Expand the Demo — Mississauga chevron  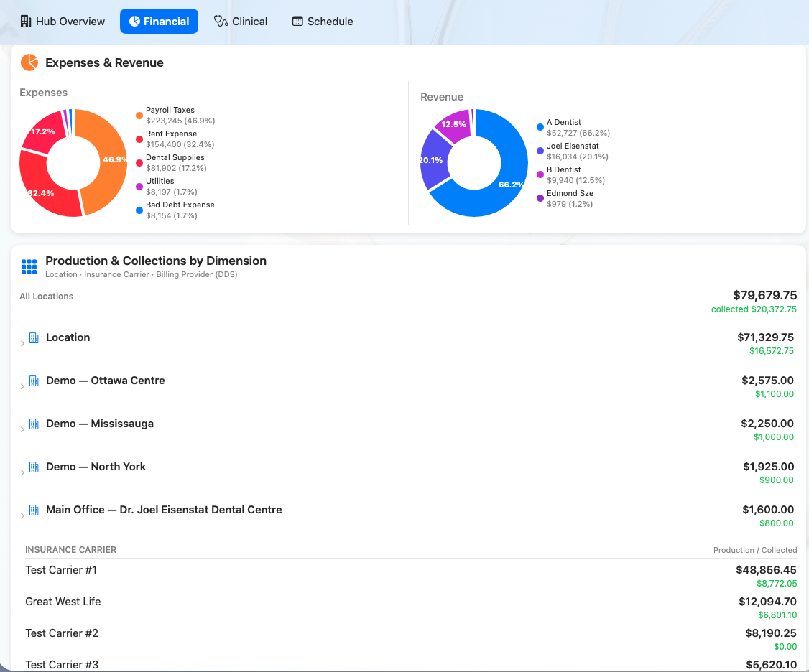(x=22, y=429)
